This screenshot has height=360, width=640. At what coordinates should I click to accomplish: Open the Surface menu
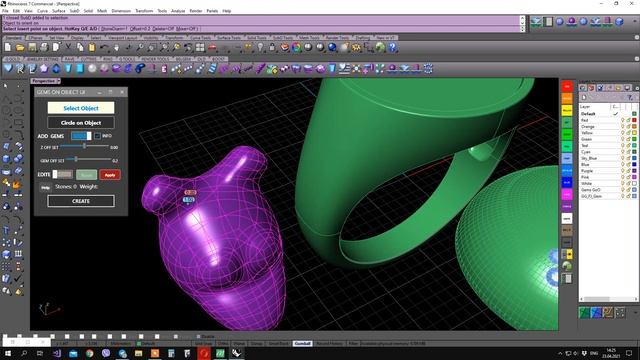click(x=59, y=11)
